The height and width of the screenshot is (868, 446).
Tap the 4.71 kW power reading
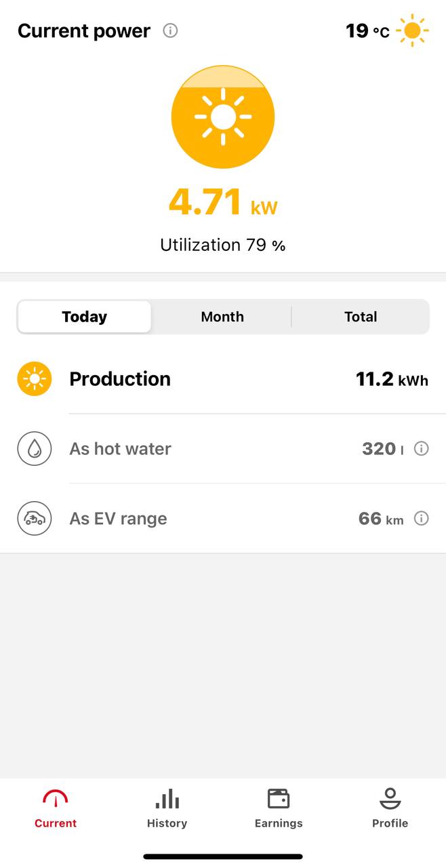223,202
